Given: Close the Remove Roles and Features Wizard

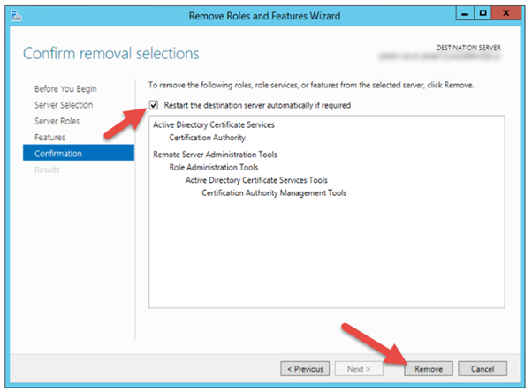Looking at the screenshot, I should pyautogui.click(x=505, y=13).
